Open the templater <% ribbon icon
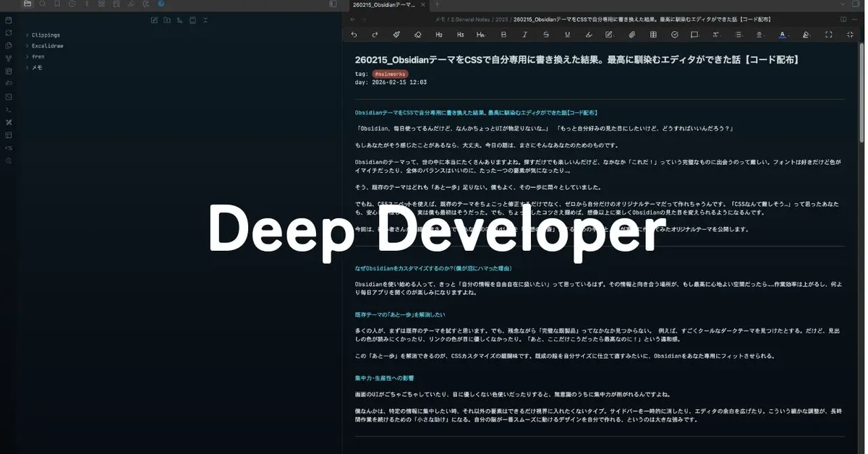The image size is (868, 454). pyautogui.click(x=9, y=147)
